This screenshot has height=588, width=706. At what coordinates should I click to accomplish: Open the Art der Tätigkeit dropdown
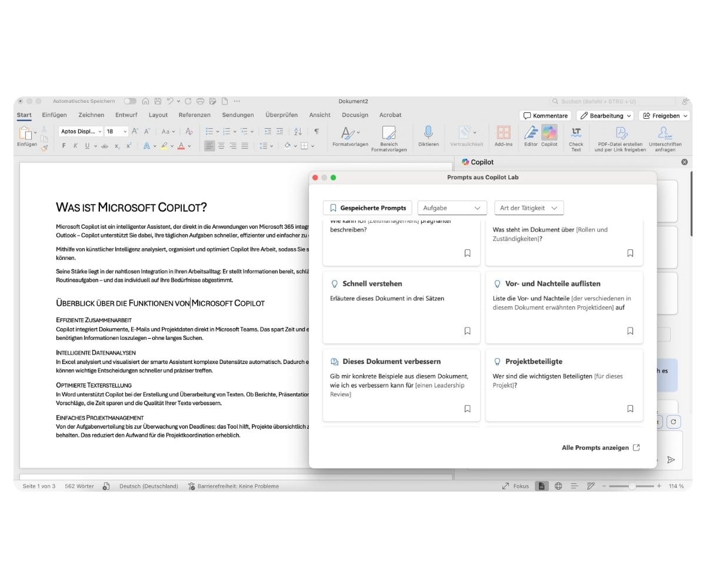(529, 208)
